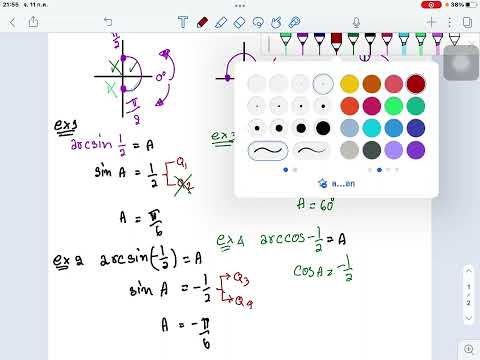Screen dimensions: 480x360
Task: Tap the floating AssistiveTouch button
Action: pyautogui.click(x=461, y=63)
